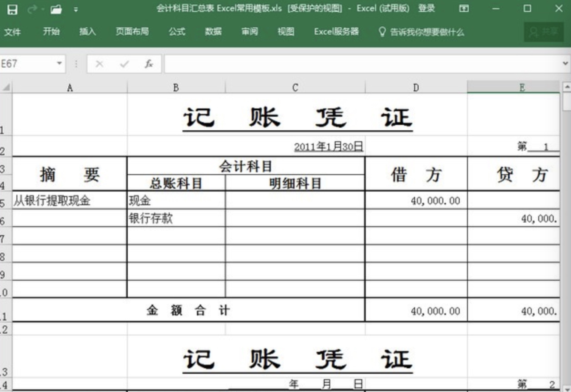This screenshot has height=392, width=571.
Task: Expand the Name Box dropdown arrow
Action: pos(59,63)
